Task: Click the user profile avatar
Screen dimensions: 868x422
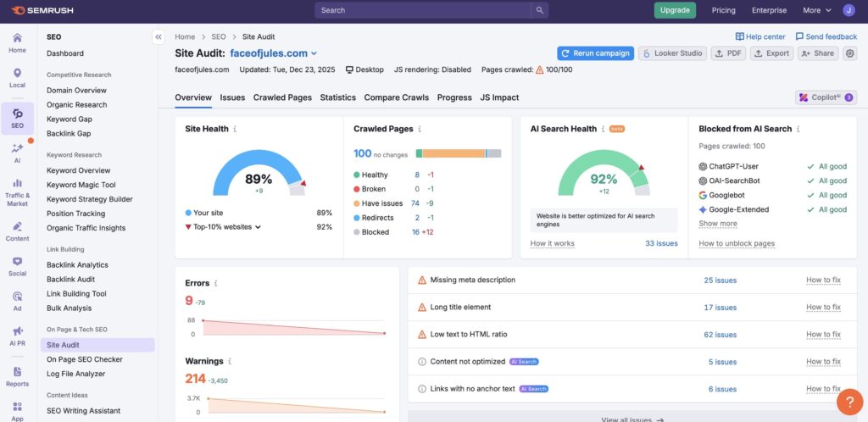Action: [x=849, y=10]
